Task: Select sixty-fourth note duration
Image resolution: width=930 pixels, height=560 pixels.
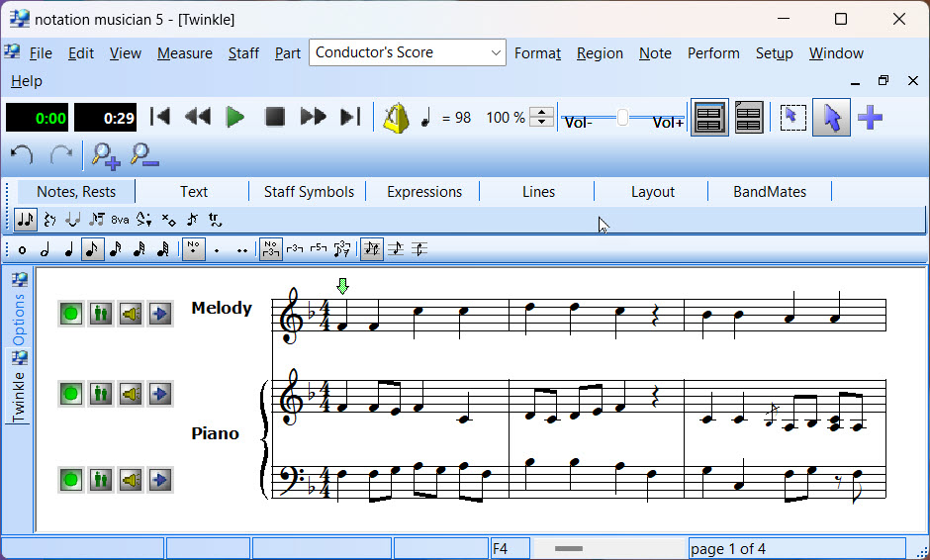Action: click(x=163, y=249)
